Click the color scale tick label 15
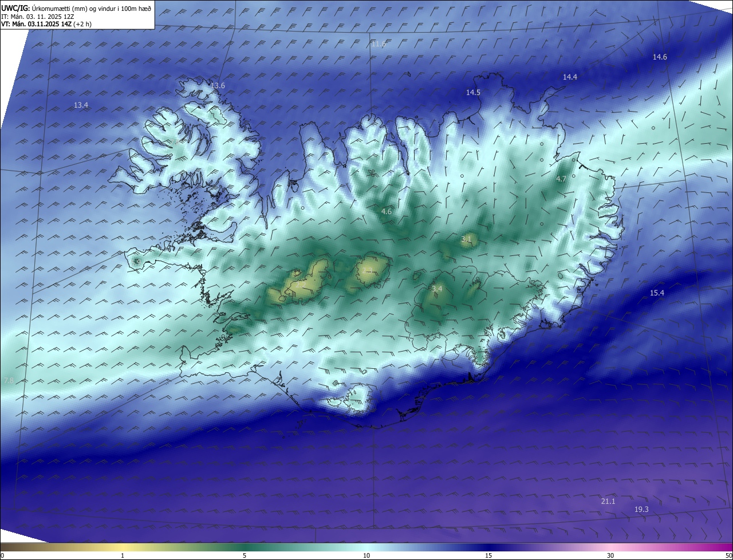733x560 pixels. click(x=488, y=555)
